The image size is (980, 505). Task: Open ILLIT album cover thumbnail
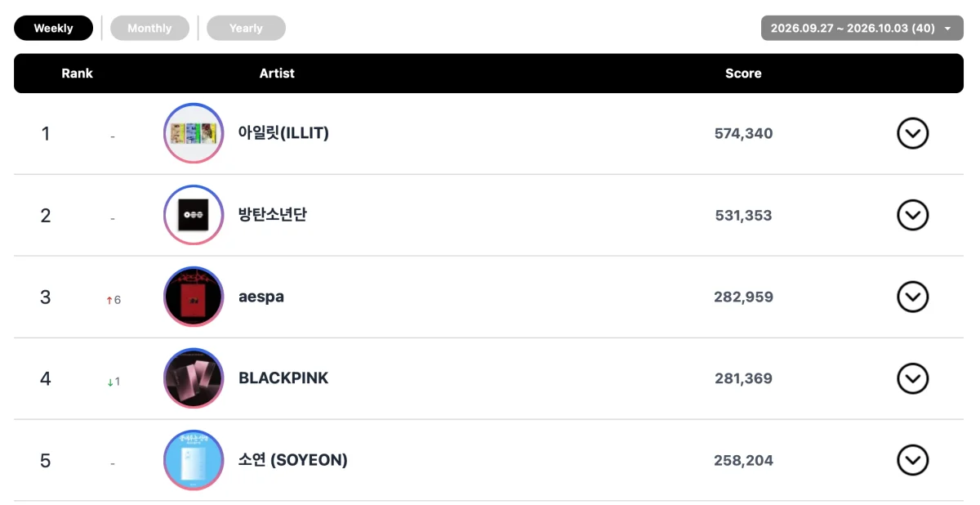point(194,133)
